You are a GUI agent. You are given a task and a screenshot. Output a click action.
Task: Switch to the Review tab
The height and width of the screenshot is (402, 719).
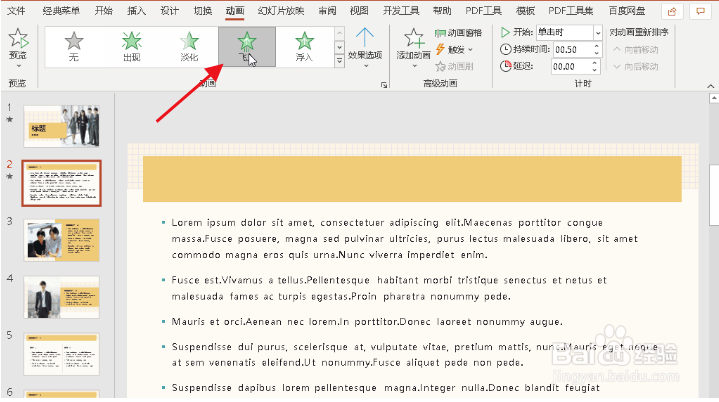327,11
